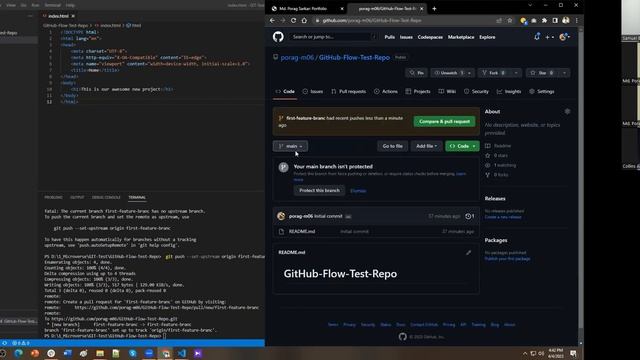The height and width of the screenshot is (360, 640).
Task: Click the browser address bar URL
Action: point(372,20)
